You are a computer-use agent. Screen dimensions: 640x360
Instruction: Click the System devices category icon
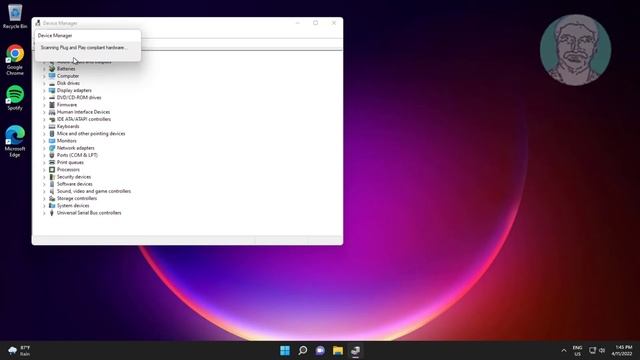pyautogui.click(x=52, y=206)
